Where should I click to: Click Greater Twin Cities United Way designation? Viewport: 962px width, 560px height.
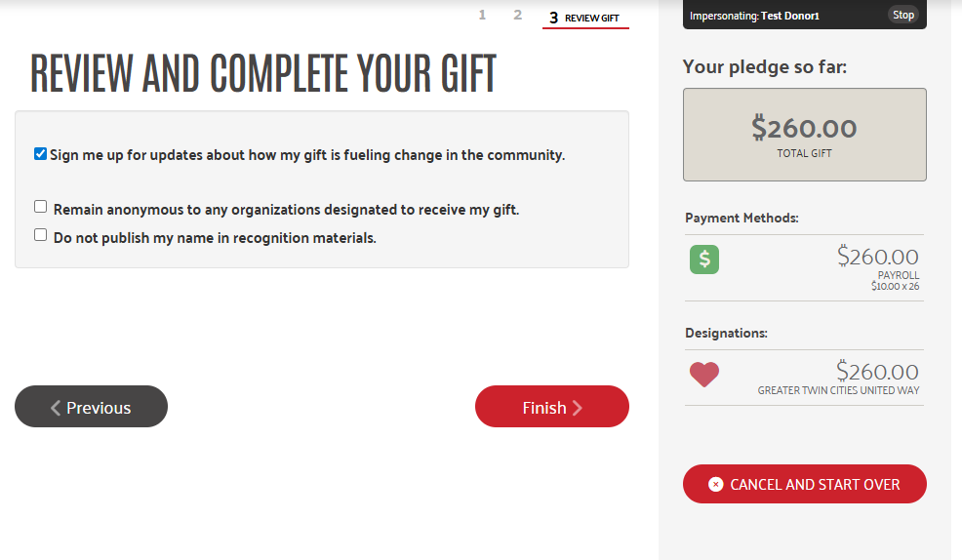click(838, 390)
